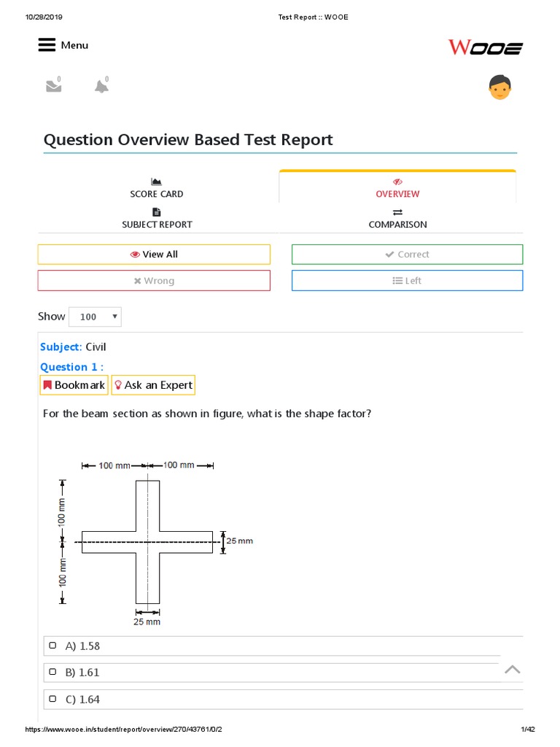Click the scroll-to-top chevron arrow
Screen dimensions: 560x747
pos(513,669)
